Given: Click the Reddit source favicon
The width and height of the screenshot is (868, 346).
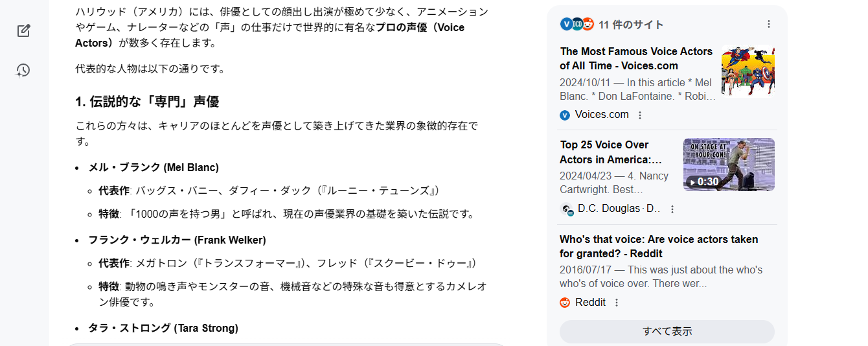Looking at the screenshot, I should point(565,303).
